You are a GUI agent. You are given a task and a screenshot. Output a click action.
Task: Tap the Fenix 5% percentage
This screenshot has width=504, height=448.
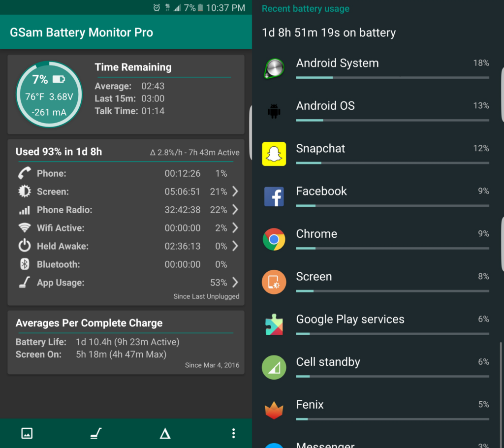click(484, 404)
